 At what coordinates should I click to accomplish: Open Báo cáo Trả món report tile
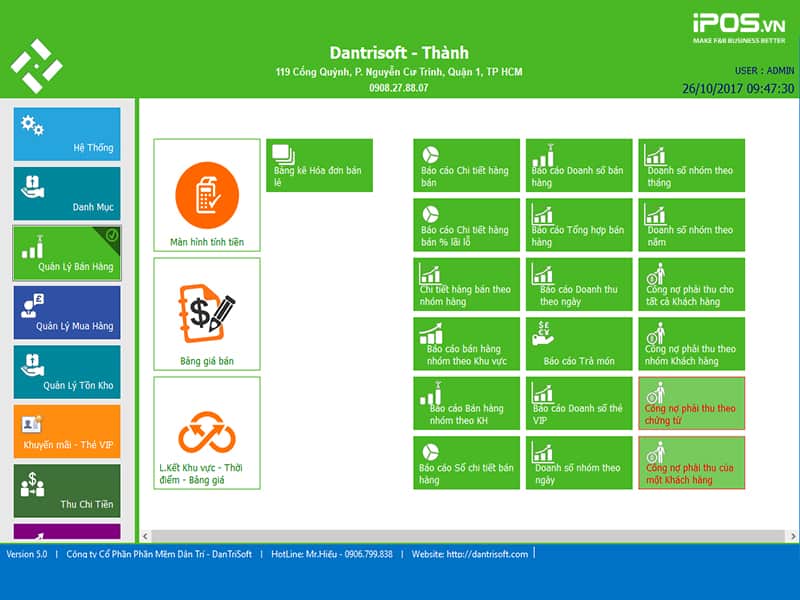click(x=579, y=344)
